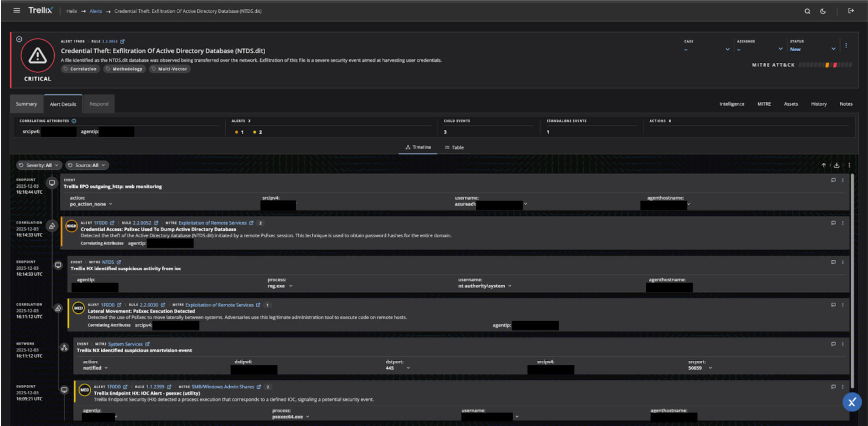Viewport: 868px width, 426px height.
Task: Click the logout icon in header
Action: (x=851, y=11)
